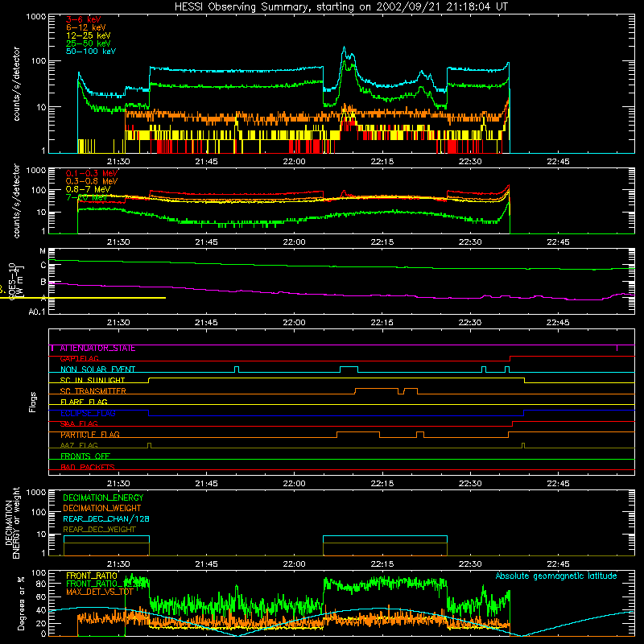The height and width of the screenshot is (644, 644).
Task: Click the DECIMATION ENERGY or weight axis title
Action: pos(12,522)
